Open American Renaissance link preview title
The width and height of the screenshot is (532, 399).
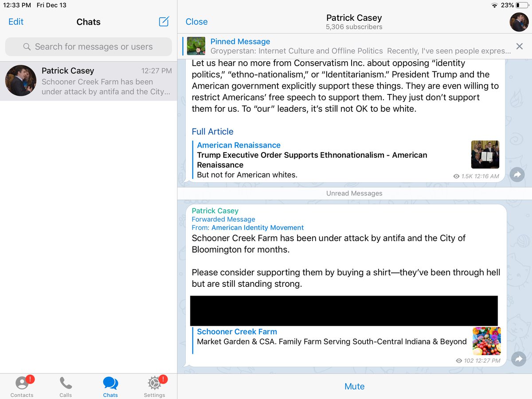pos(239,145)
